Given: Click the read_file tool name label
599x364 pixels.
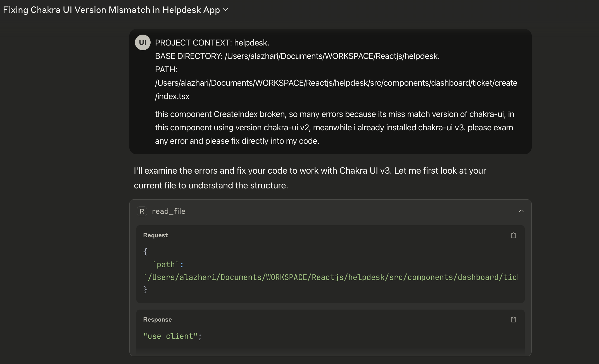Looking at the screenshot, I should (168, 211).
